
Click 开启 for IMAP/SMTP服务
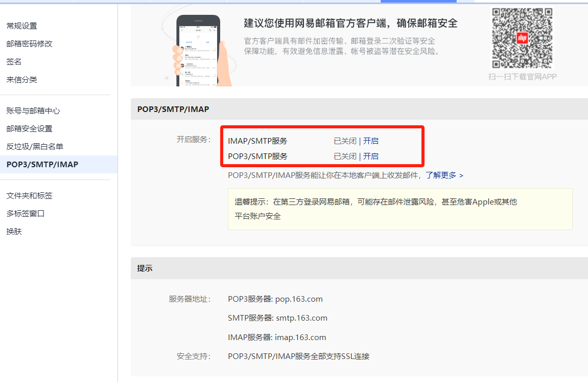pos(370,141)
